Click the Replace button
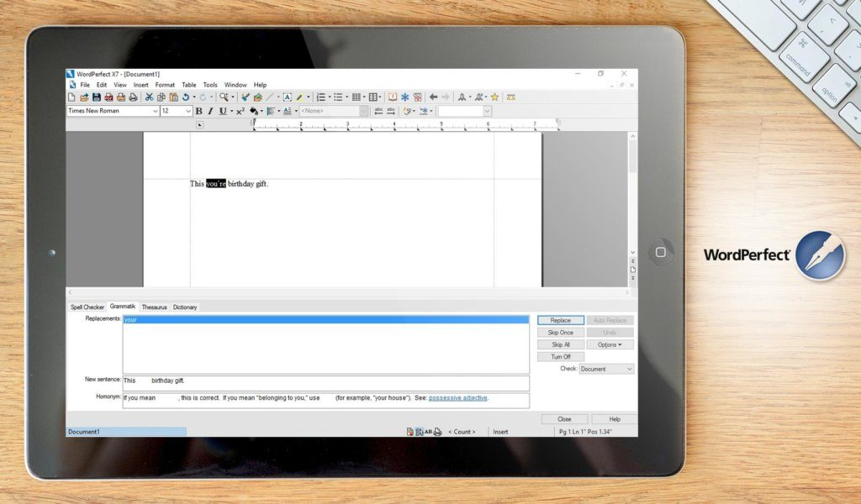 click(561, 320)
